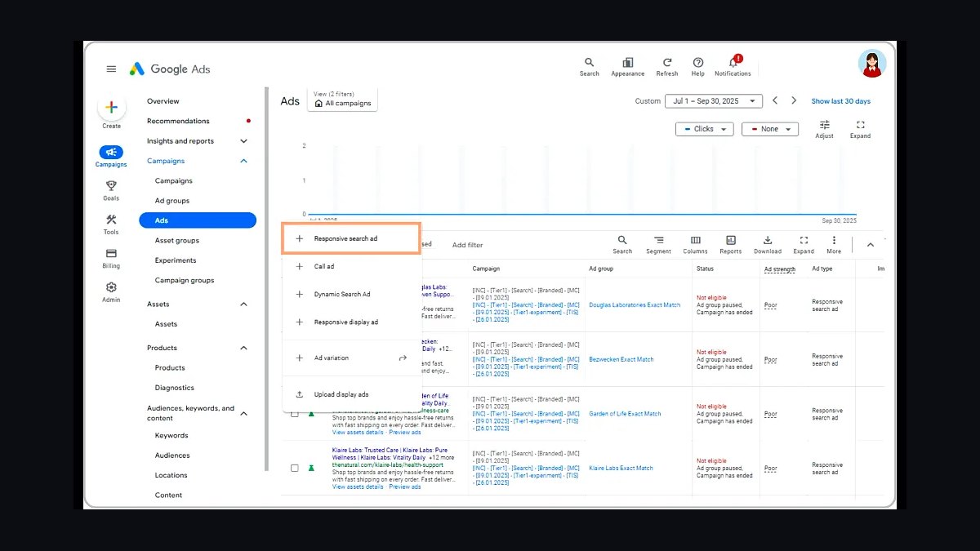Open Ad groups in the sidebar
This screenshot has width=980, height=551.
pyautogui.click(x=172, y=201)
